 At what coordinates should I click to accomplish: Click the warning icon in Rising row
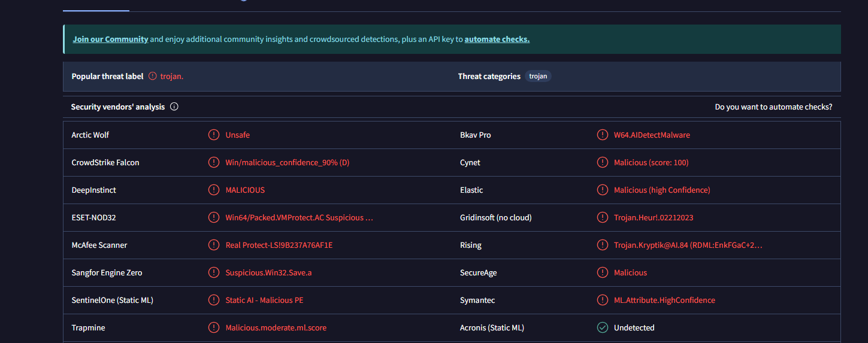pos(603,245)
